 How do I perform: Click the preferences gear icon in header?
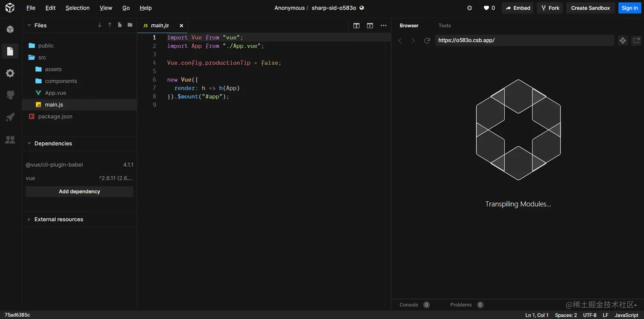click(x=469, y=8)
